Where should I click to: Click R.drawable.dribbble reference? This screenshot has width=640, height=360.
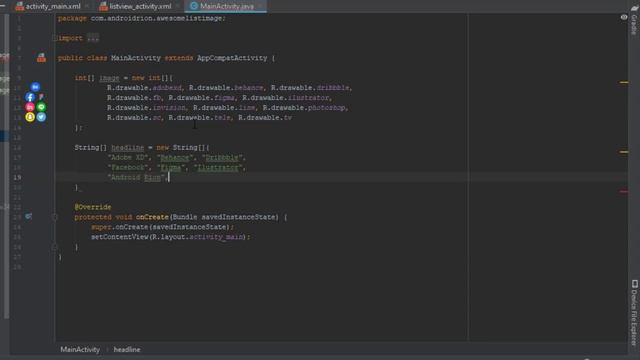(x=310, y=88)
